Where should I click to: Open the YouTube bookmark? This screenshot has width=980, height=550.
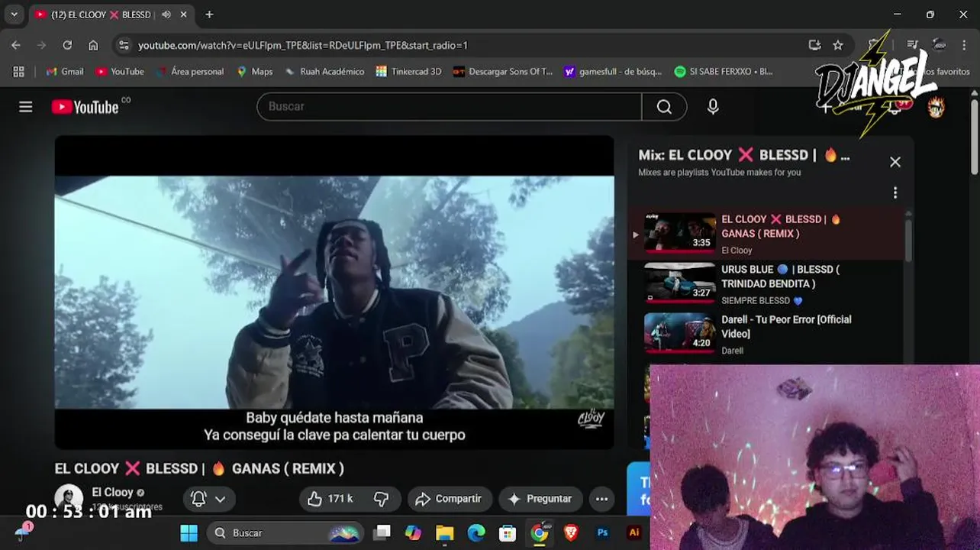120,71
